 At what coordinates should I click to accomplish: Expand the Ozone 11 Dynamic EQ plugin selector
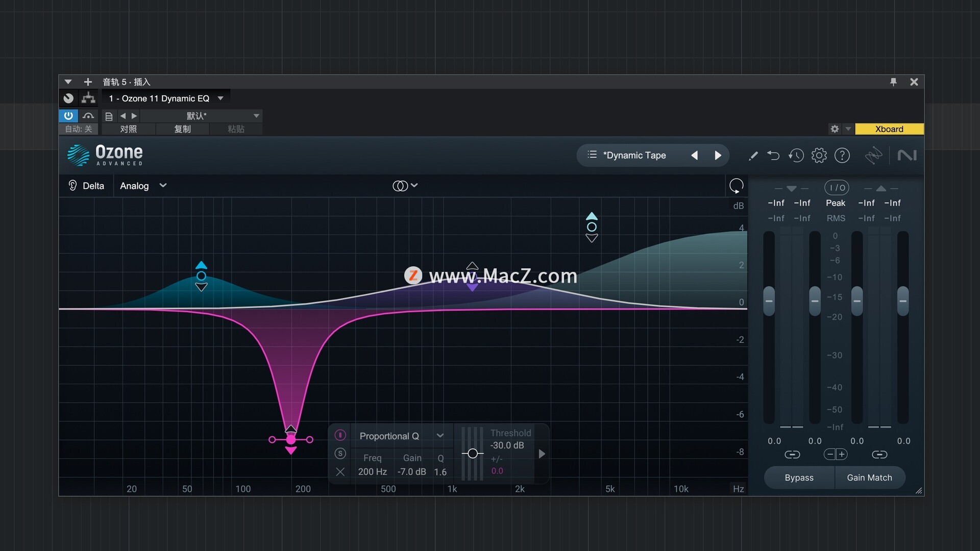pos(220,98)
